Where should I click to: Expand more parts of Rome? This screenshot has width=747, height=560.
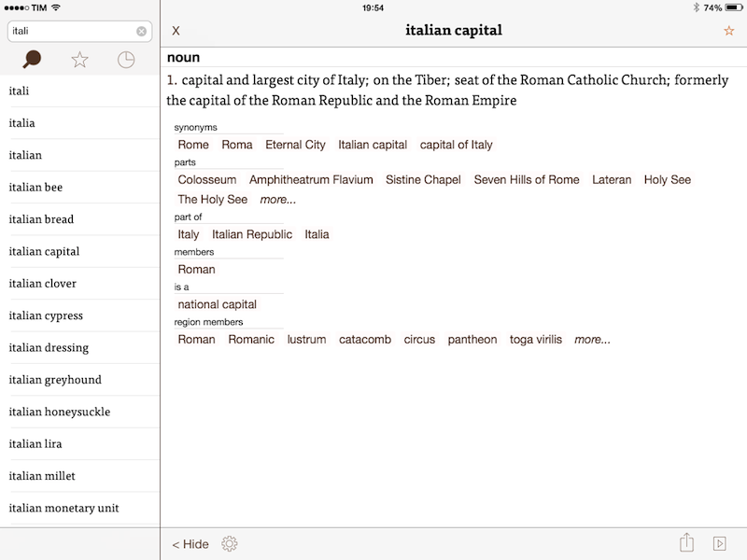pyautogui.click(x=278, y=200)
